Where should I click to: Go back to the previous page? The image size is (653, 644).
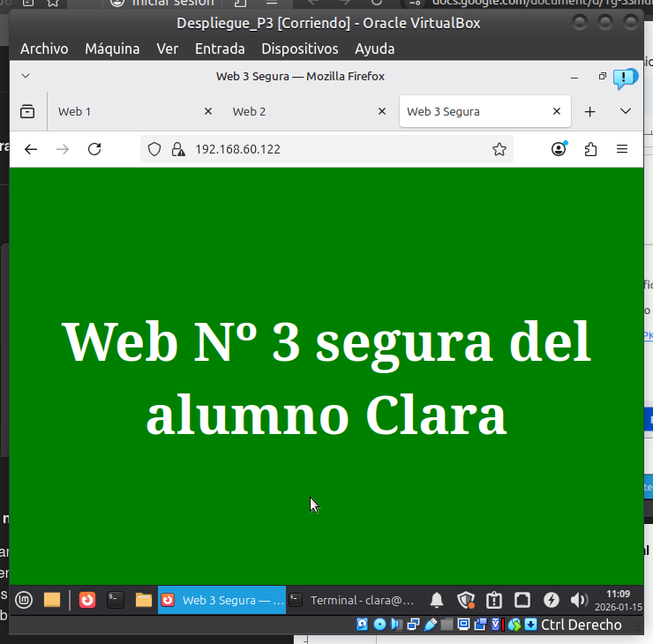click(31, 149)
